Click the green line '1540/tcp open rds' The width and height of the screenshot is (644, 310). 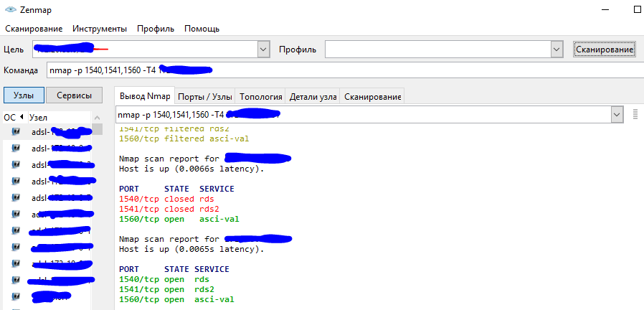tap(164, 280)
